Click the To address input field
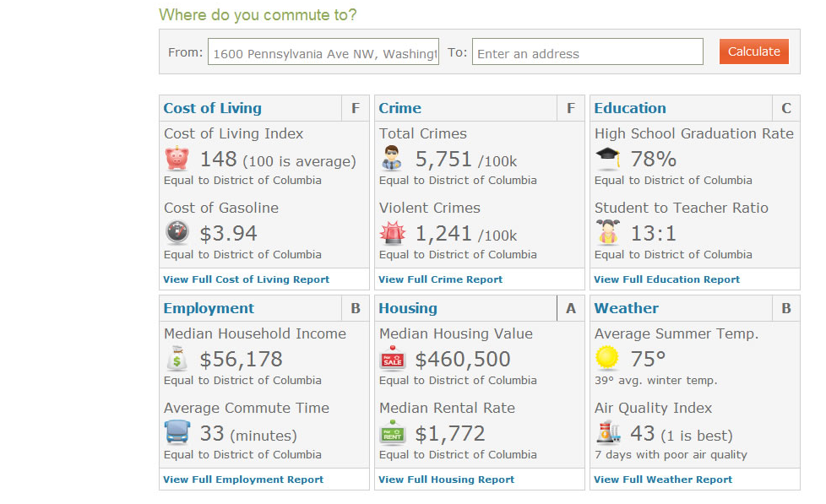Screen dimensions: 826x504 587,51
